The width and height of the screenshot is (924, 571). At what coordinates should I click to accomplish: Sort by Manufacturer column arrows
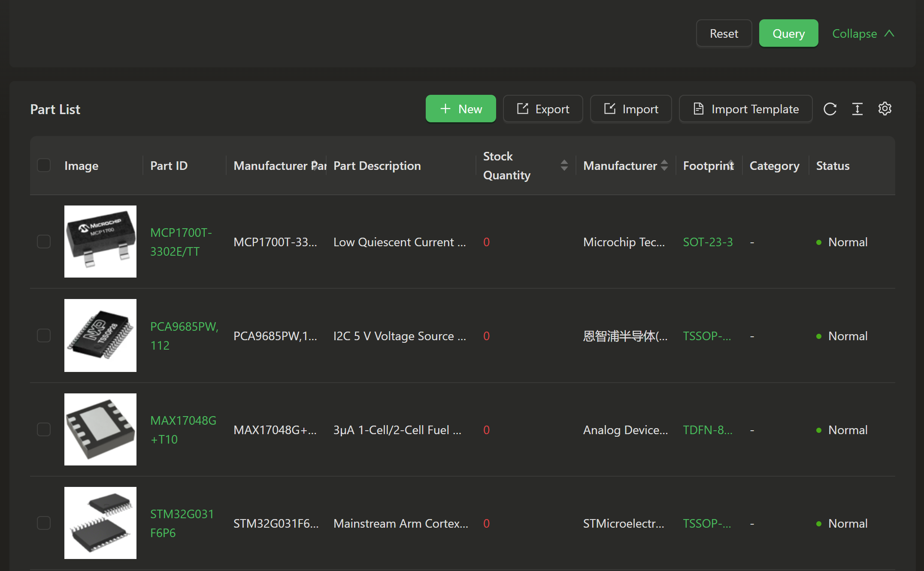(664, 166)
